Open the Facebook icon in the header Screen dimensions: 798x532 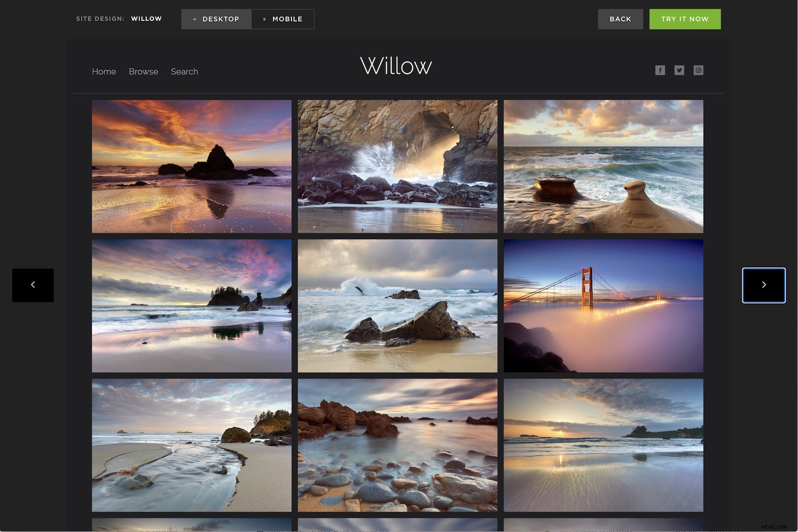tap(660, 70)
